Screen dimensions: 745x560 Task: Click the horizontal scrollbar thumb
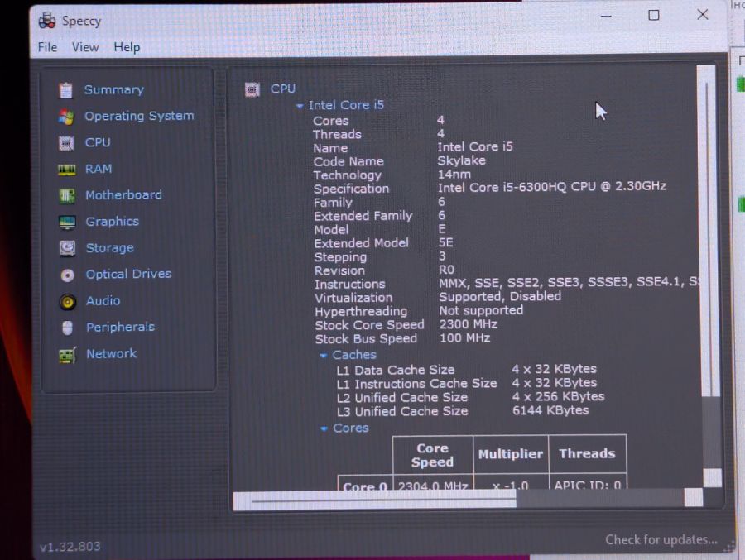(x=375, y=500)
